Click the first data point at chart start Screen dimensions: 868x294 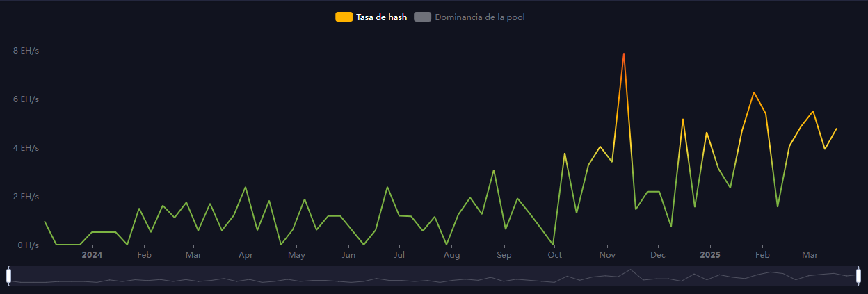coord(45,222)
